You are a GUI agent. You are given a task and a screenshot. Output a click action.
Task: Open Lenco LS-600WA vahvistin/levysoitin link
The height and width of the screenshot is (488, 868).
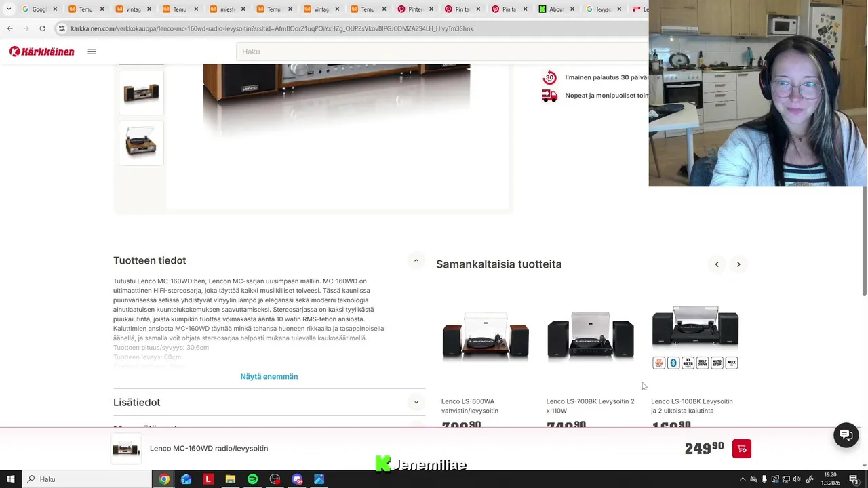(470, 406)
